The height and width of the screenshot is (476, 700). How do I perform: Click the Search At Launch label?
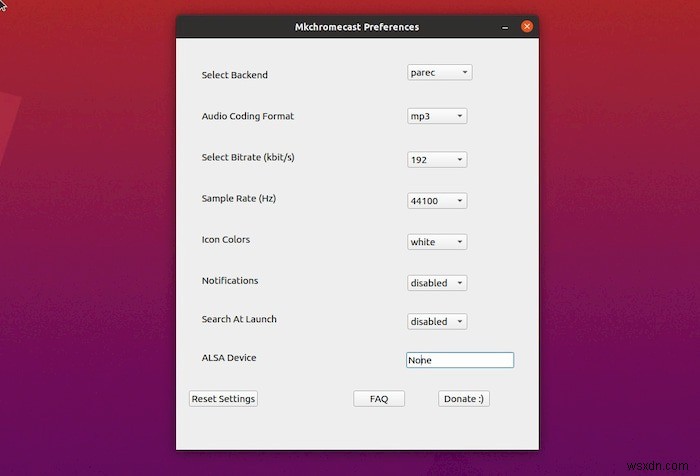tap(239, 319)
